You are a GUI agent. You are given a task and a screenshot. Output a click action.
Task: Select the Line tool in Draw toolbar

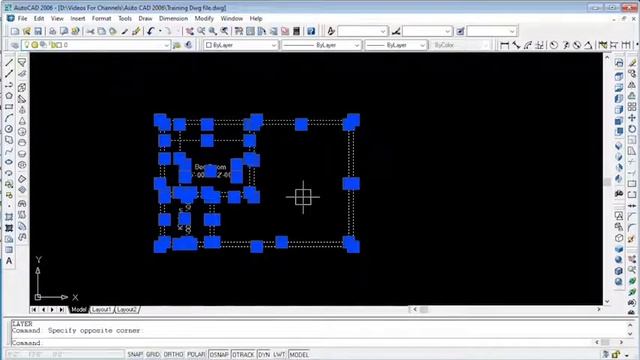pos(9,62)
